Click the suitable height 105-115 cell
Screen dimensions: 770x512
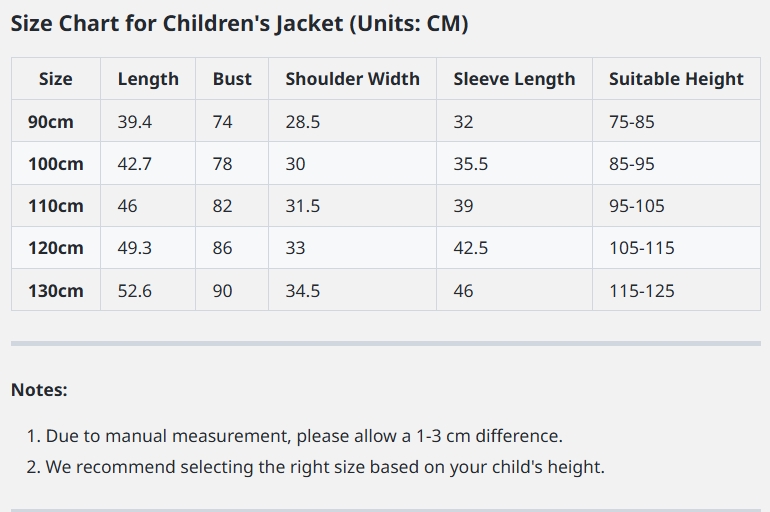coord(642,248)
